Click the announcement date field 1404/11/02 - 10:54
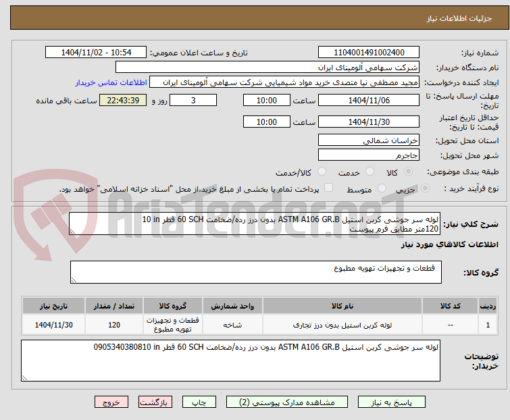 click(x=96, y=53)
